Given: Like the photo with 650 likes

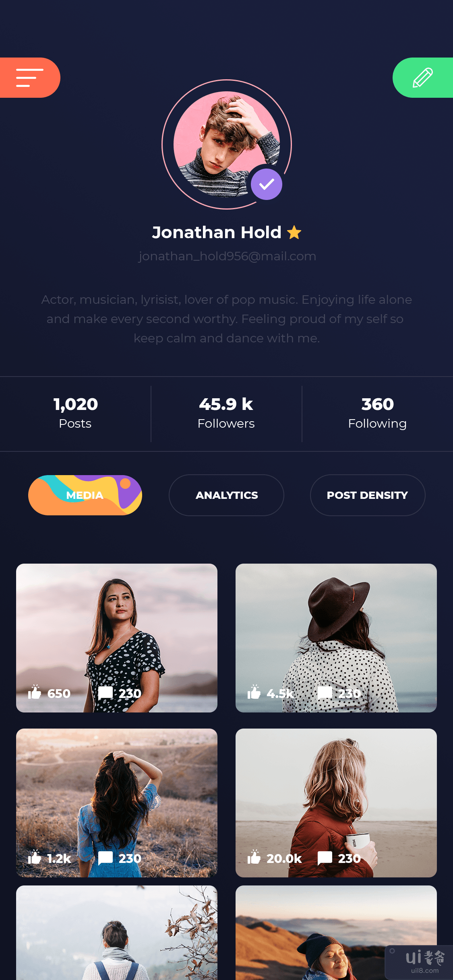Looking at the screenshot, I should coord(35,692).
